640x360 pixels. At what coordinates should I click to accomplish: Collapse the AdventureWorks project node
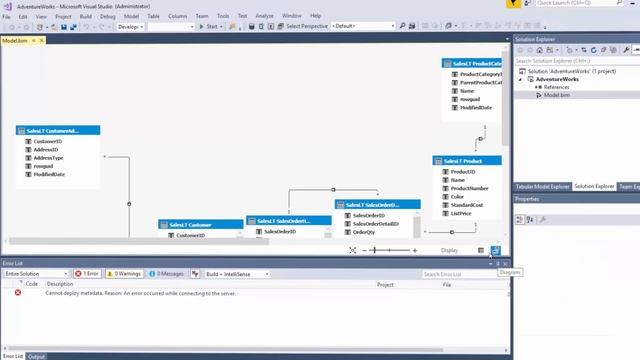point(520,80)
